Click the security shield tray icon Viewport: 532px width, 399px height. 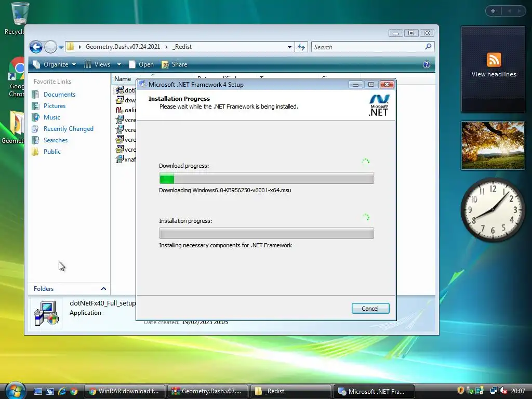[x=461, y=391]
